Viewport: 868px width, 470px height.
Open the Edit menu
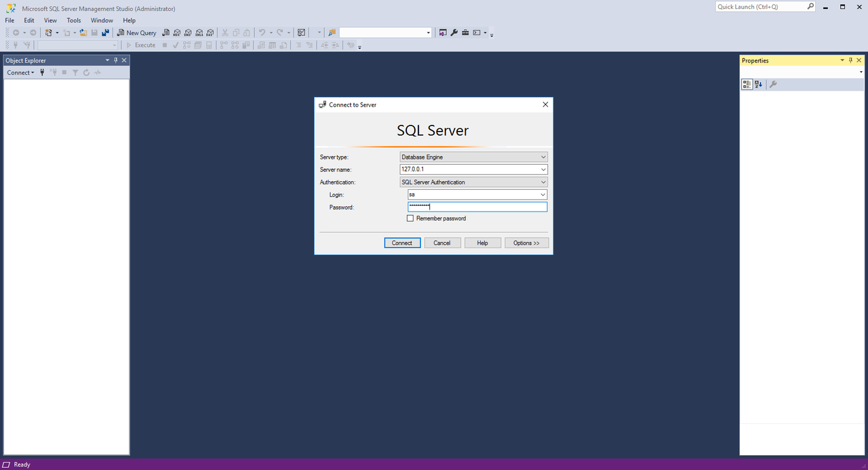(x=29, y=20)
